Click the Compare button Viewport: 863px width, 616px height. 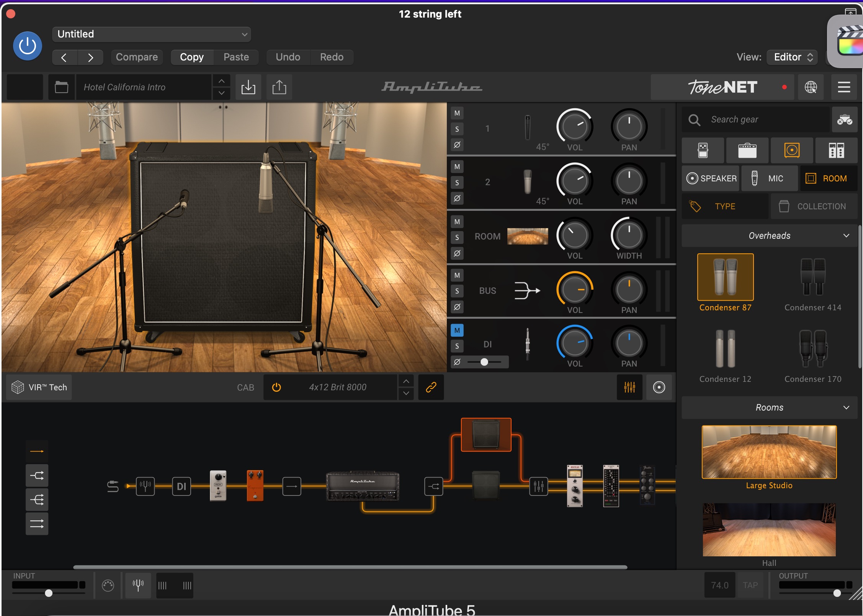[137, 57]
